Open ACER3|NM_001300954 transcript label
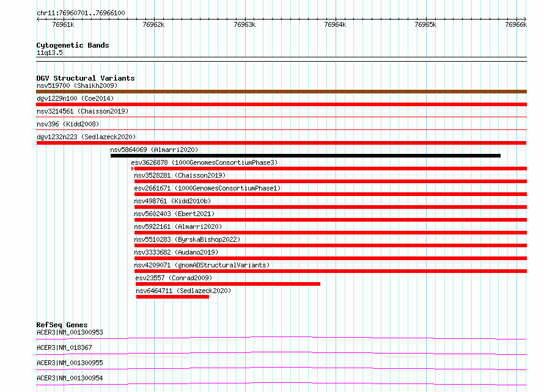Image resolution: width=544 pixels, height=392 pixels. [x=70, y=378]
